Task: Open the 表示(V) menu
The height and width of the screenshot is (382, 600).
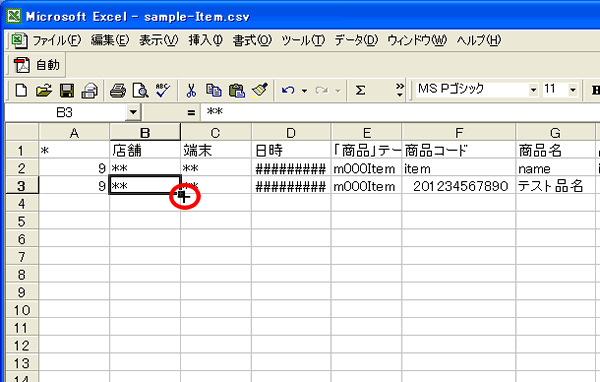Action: [x=158, y=40]
